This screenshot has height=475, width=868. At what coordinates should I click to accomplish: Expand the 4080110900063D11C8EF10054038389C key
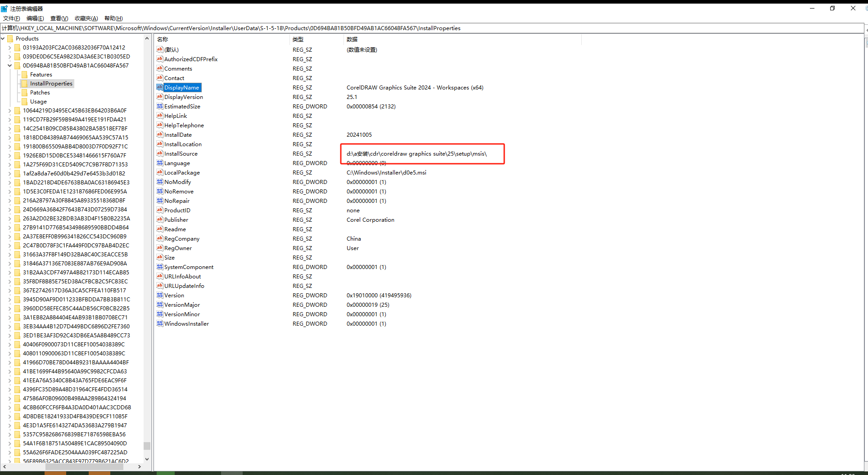click(x=9, y=354)
